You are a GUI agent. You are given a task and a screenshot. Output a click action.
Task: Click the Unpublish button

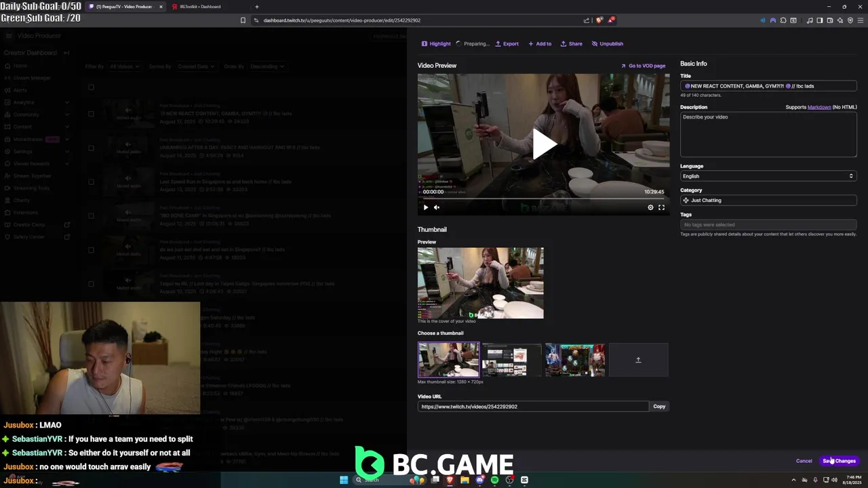[607, 43]
